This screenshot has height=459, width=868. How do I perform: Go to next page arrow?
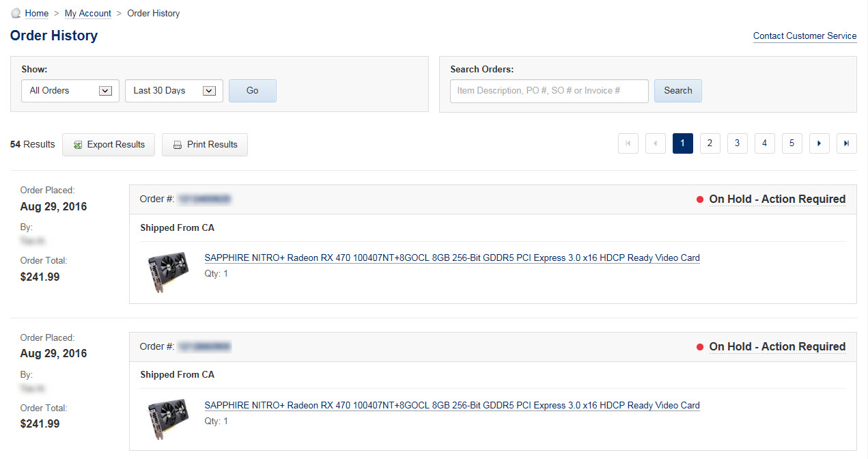point(820,143)
